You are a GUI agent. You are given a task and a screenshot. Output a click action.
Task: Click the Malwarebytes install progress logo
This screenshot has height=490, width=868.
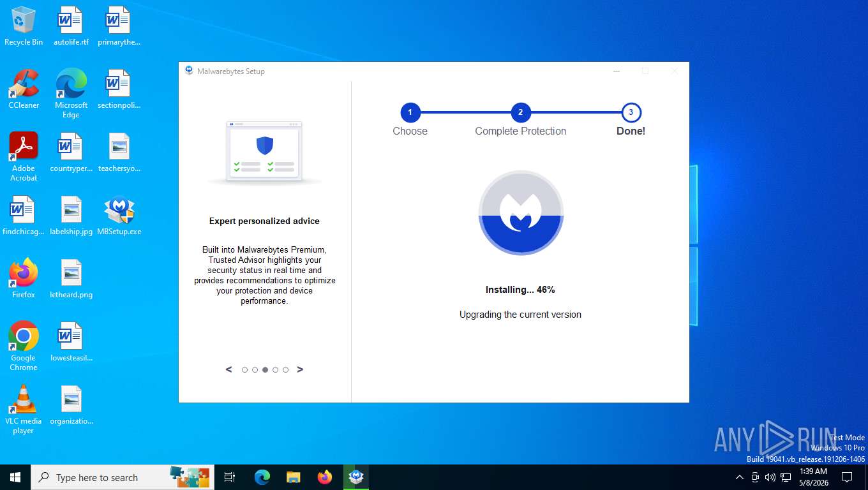(x=521, y=213)
